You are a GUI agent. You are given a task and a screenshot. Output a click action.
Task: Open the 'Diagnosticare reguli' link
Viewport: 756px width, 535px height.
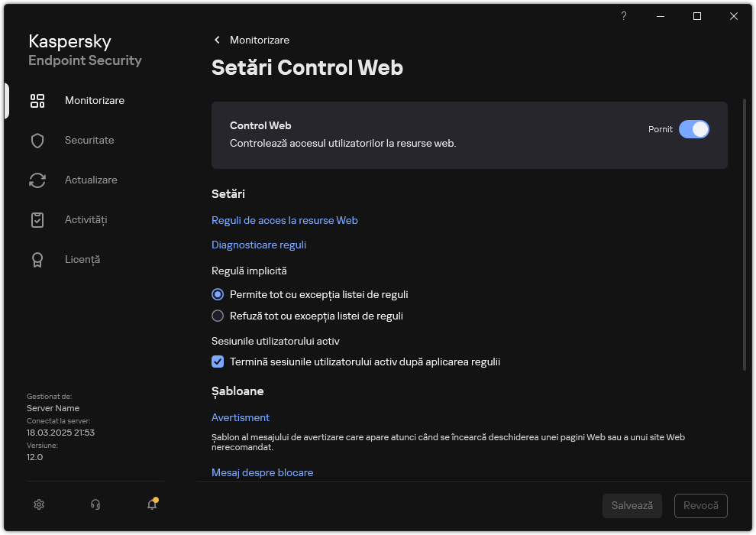(258, 245)
